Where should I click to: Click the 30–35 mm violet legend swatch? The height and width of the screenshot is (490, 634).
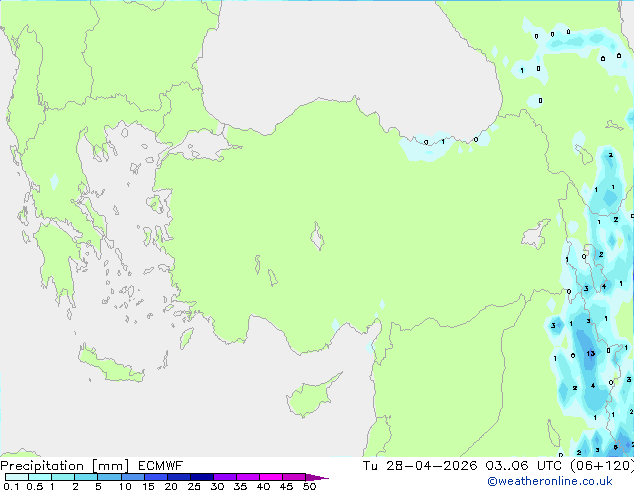[x=225, y=477]
